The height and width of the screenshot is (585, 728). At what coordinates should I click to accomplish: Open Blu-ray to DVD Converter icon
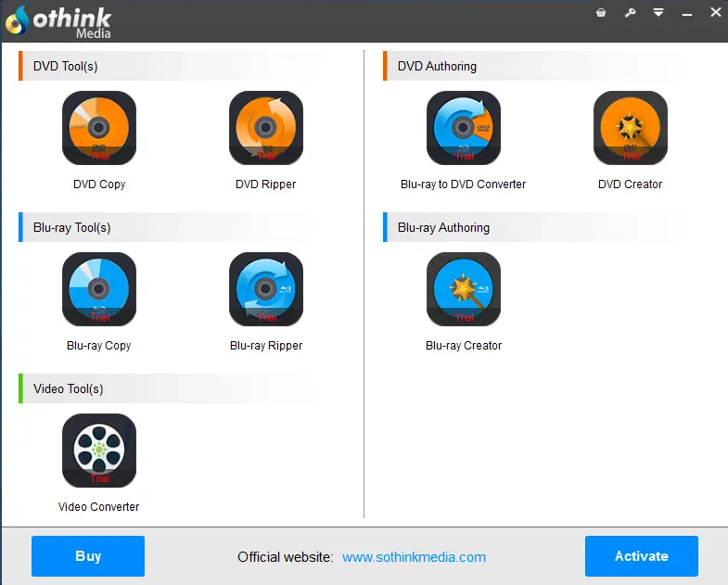(464, 129)
